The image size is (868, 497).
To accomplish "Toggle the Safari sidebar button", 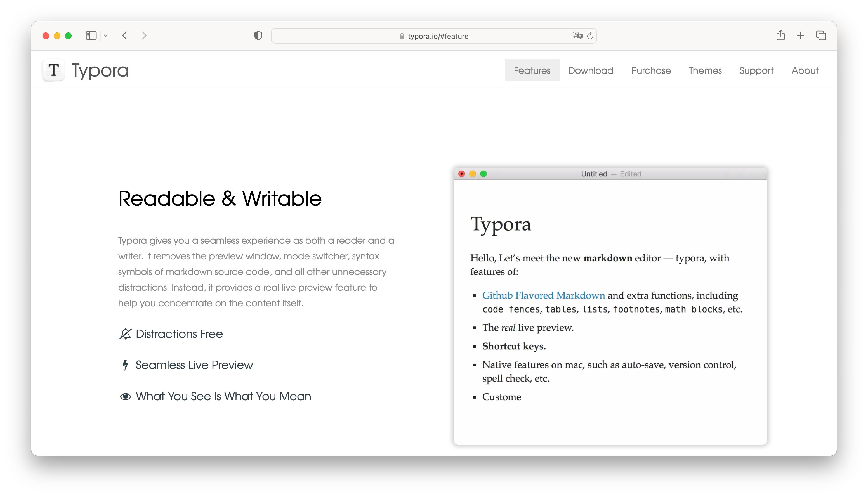I will click(91, 35).
